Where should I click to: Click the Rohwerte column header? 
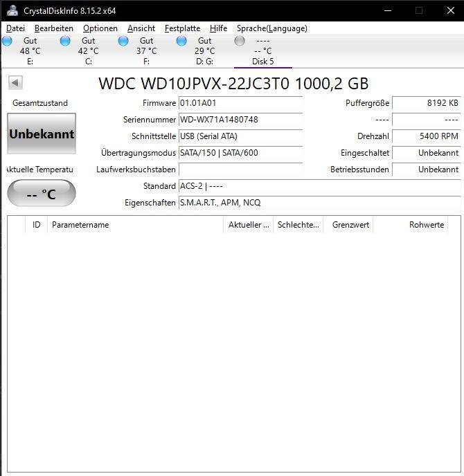[x=411, y=225]
